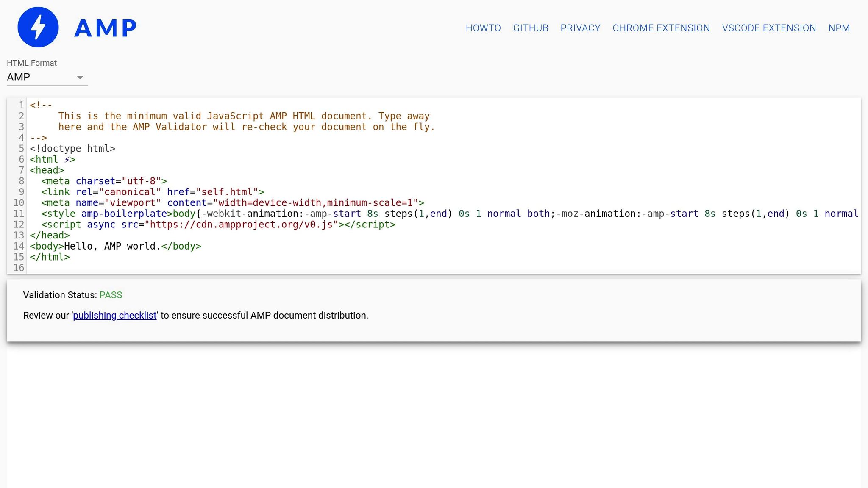This screenshot has height=488, width=868.
Task: Click the green PASS validation status
Action: coord(111,295)
